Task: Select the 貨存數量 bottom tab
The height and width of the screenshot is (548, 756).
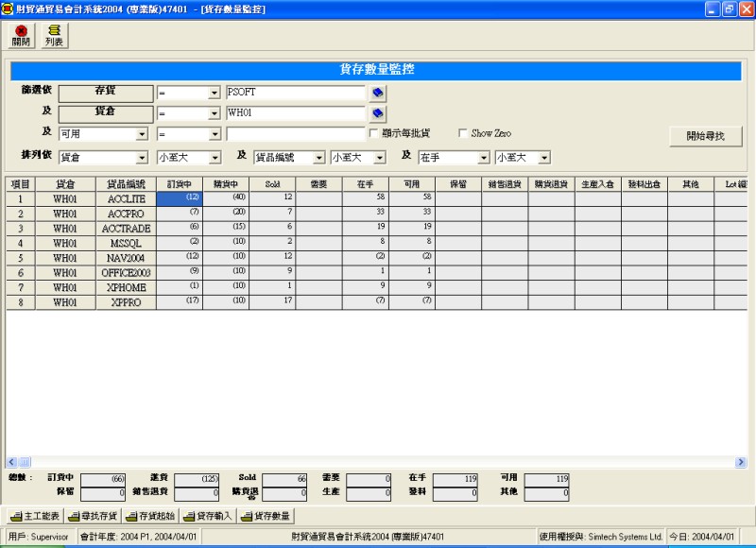Action: point(266,516)
